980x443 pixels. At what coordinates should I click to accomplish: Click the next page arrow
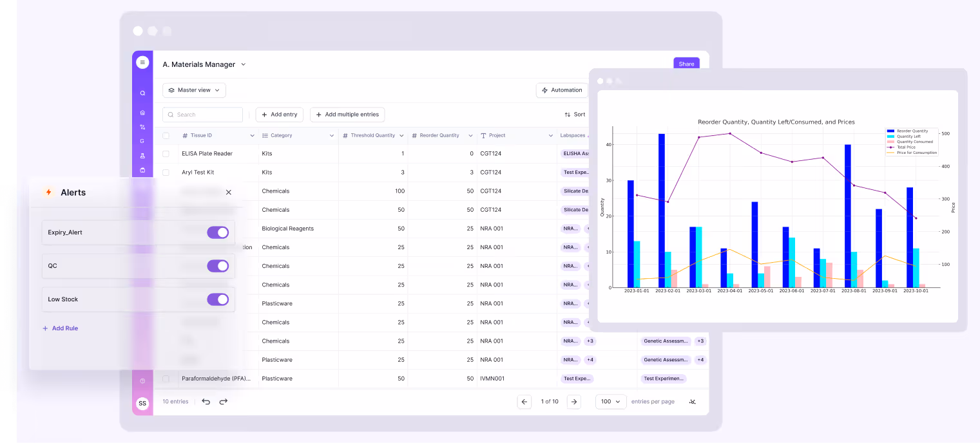pos(573,401)
